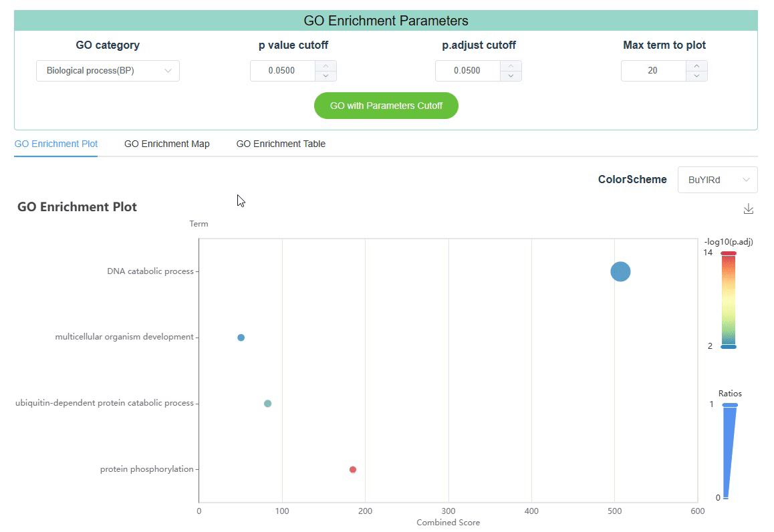Screen dimensions: 774x532
Task: Decrease p.adjust cutoff using down arrow
Action: click(511, 76)
